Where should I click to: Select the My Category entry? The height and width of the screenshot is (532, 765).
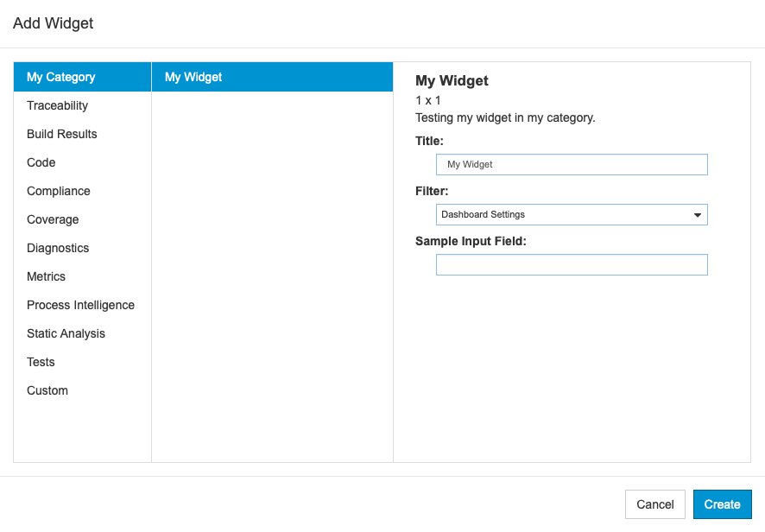pos(82,77)
